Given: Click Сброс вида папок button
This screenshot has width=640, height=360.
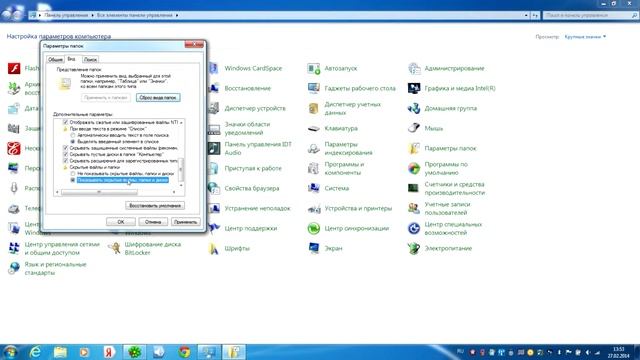Looking at the screenshot, I should [x=158, y=98].
